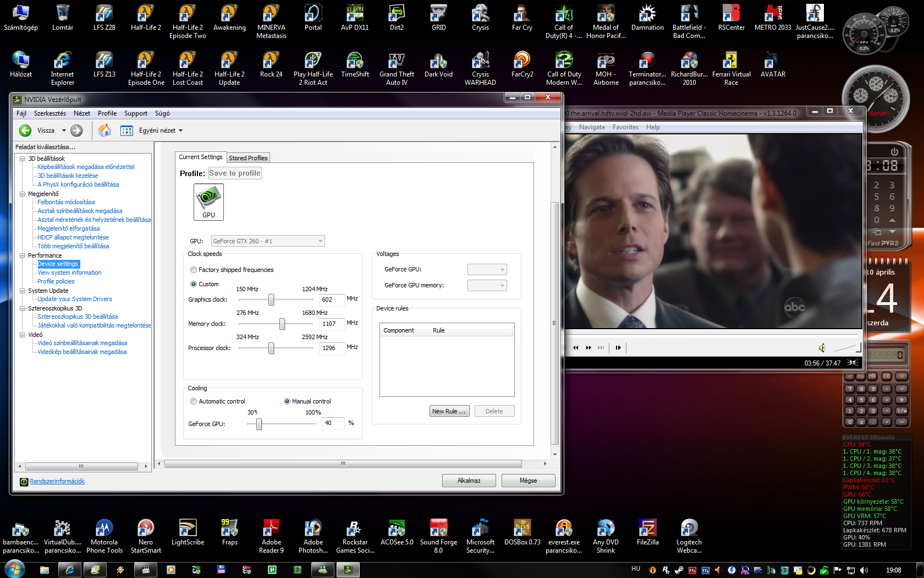
Task: Click the Graphics clock slider handle
Action: [271, 299]
